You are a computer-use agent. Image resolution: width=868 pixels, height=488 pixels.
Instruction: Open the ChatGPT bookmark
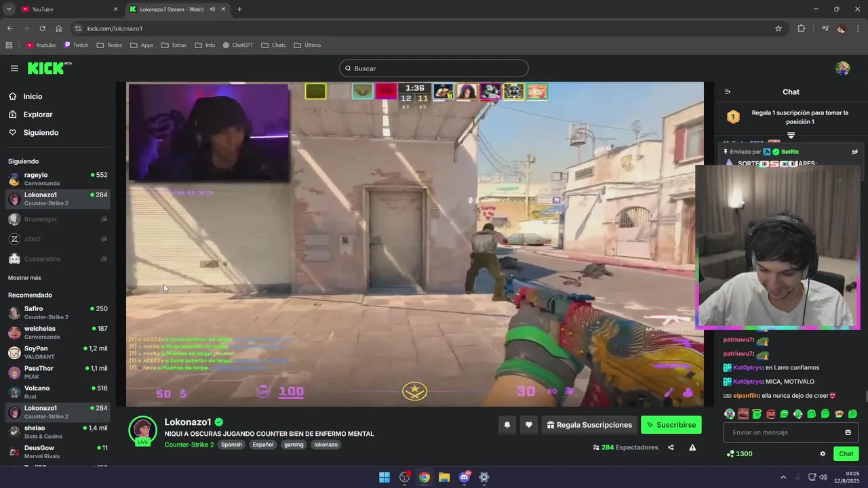pos(237,45)
